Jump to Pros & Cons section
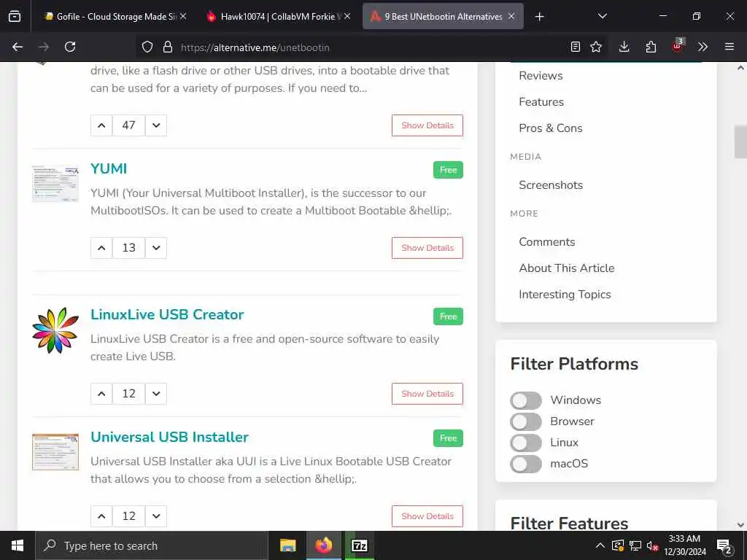The image size is (747, 560). pos(551,128)
